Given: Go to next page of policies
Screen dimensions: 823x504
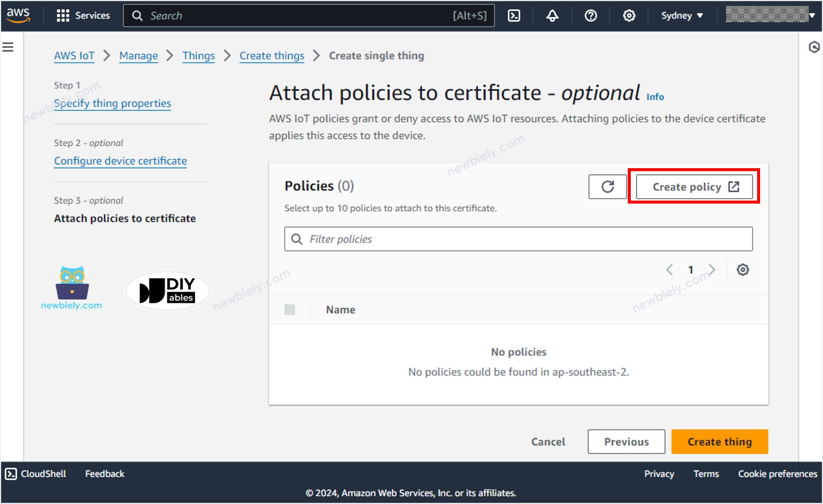Looking at the screenshot, I should pos(712,269).
